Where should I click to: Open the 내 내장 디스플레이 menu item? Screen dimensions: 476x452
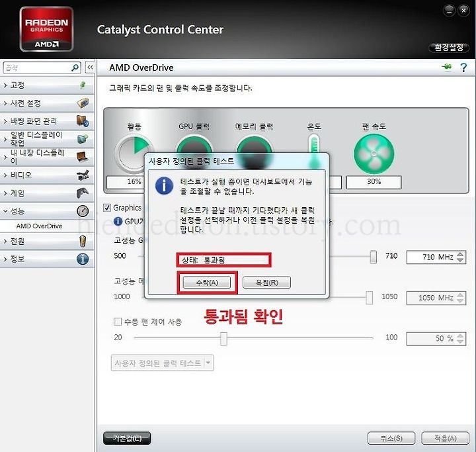[x=47, y=157]
